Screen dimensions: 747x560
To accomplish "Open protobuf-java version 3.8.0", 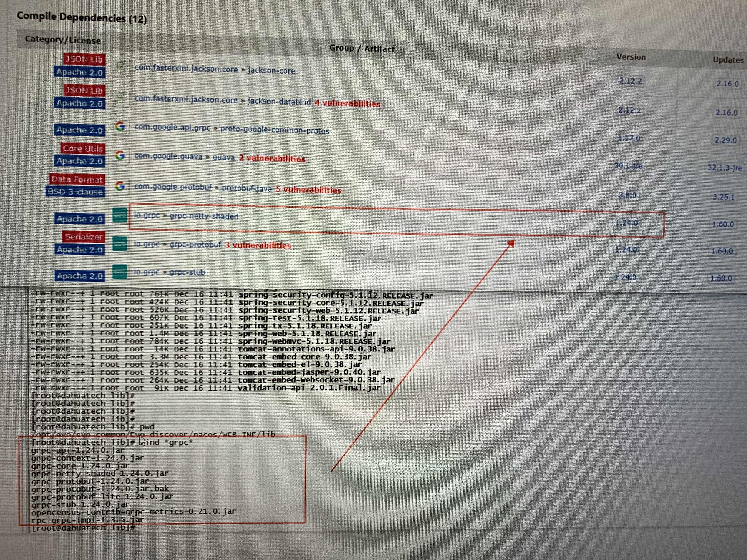I will (628, 195).
